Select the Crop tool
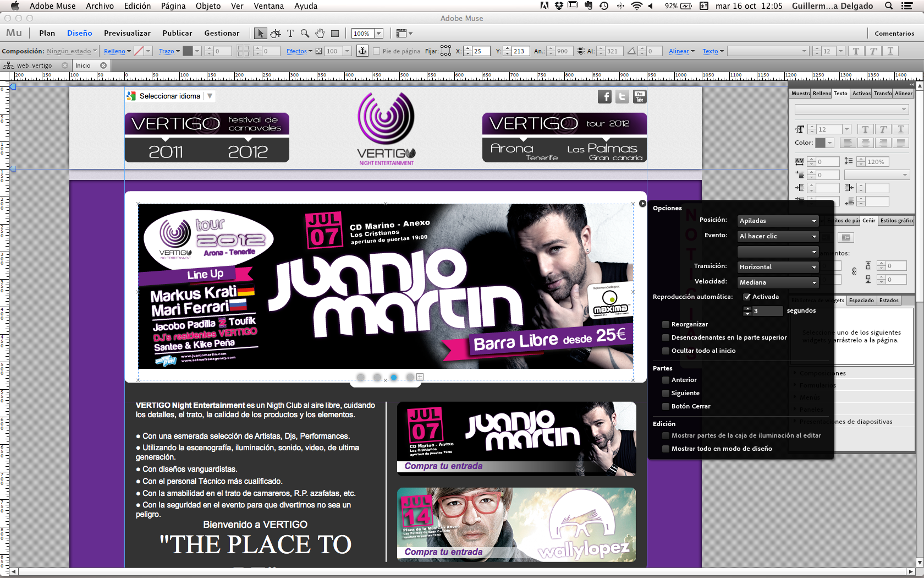Image resolution: width=924 pixels, height=578 pixels. tap(276, 34)
